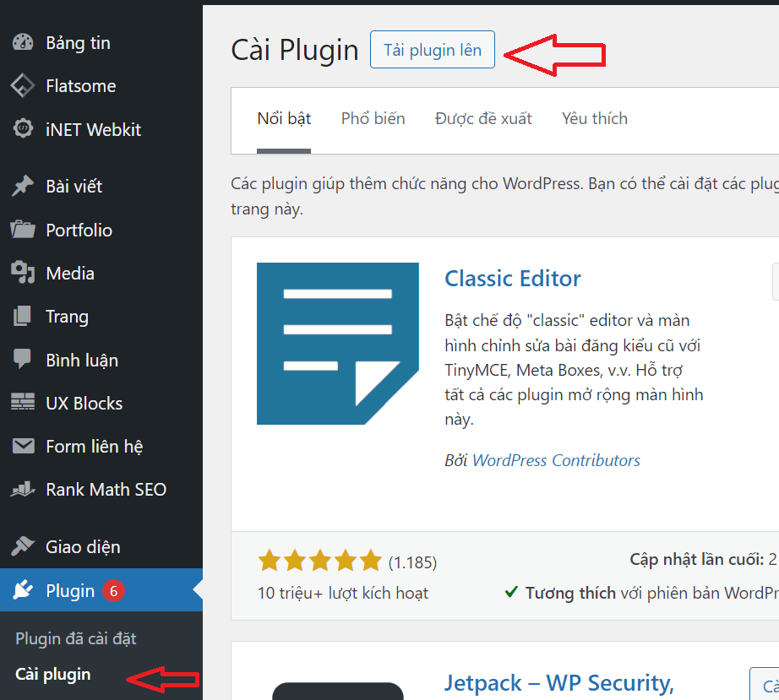The width and height of the screenshot is (779, 700).
Task: Click the Classic Editor plugin thumbnail
Action: coord(338,344)
